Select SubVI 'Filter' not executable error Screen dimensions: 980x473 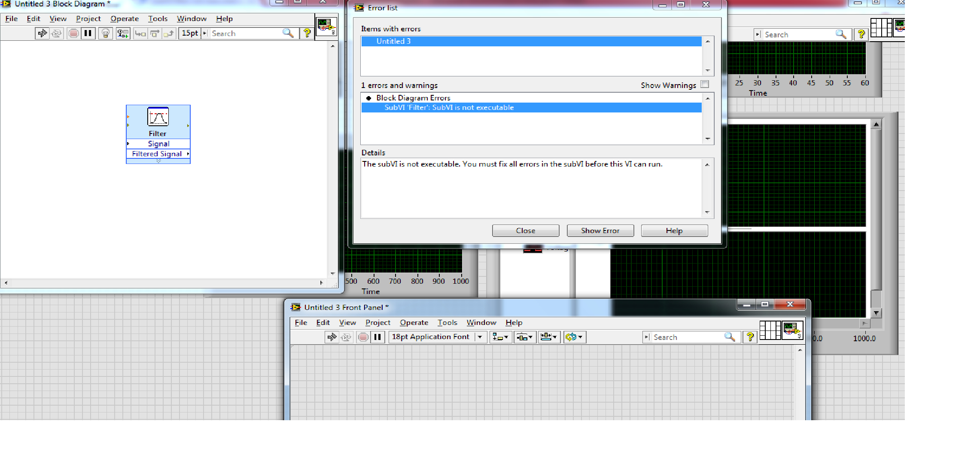coord(531,108)
